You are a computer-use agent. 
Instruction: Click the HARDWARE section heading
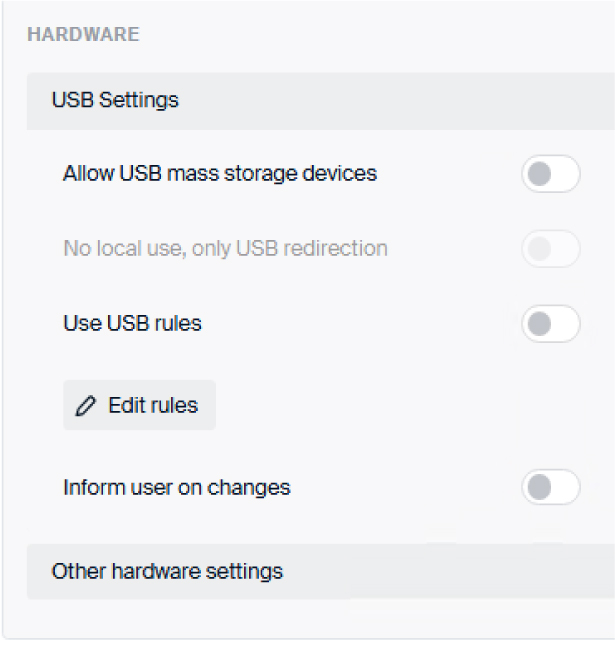[x=83, y=35]
